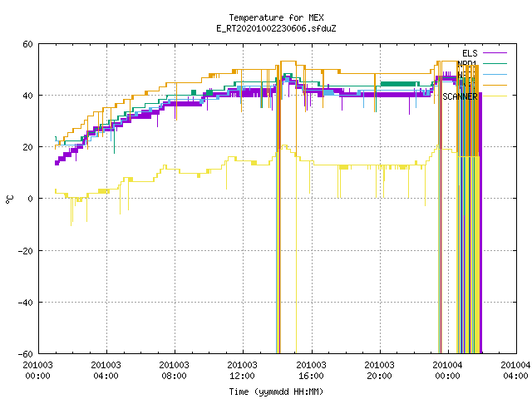The height and width of the screenshot is (399, 532).
Task: Click the y-axis tick label '-40'
Action: 26,303
